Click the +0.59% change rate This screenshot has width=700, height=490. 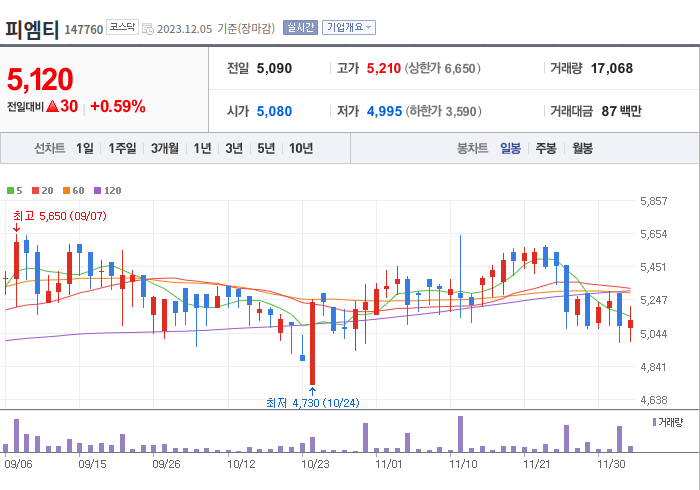pyautogui.click(x=118, y=106)
